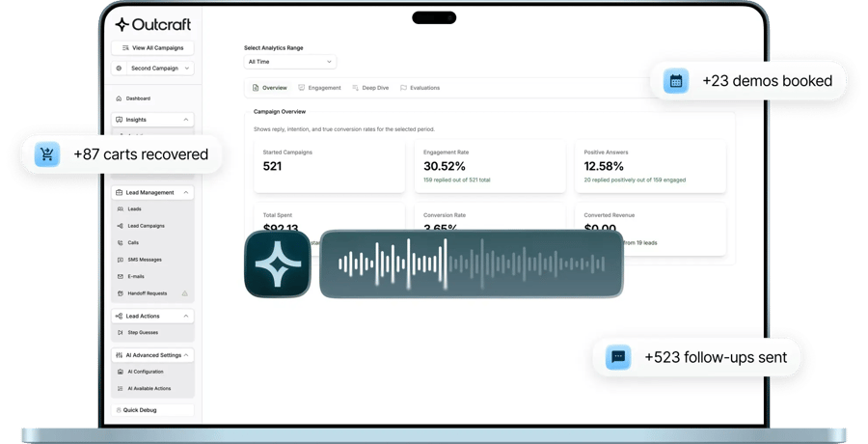The height and width of the screenshot is (444, 868).
Task: Open AI Configuration in sidebar
Action: pos(146,372)
